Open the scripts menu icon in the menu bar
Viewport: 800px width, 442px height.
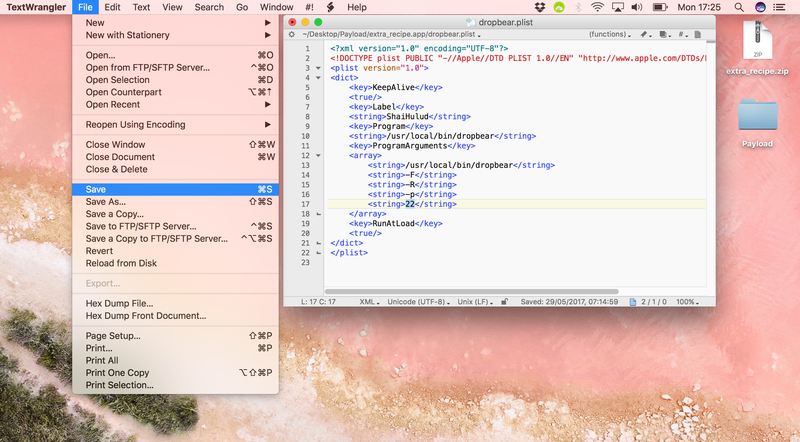click(x=331, y=7)
